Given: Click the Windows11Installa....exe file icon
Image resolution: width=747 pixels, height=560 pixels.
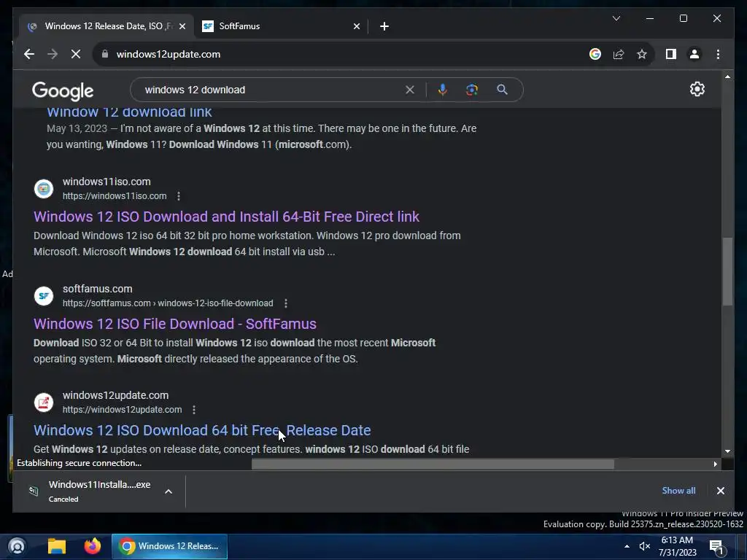Looking at the screenshot, I should (34, 491).
